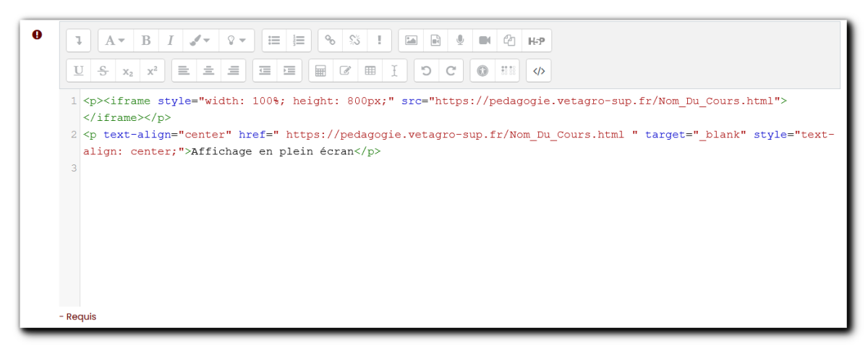Redo the last action
The width and height of the screenshot is (868, 349).
pyautogui.click(x=451, y=70)
